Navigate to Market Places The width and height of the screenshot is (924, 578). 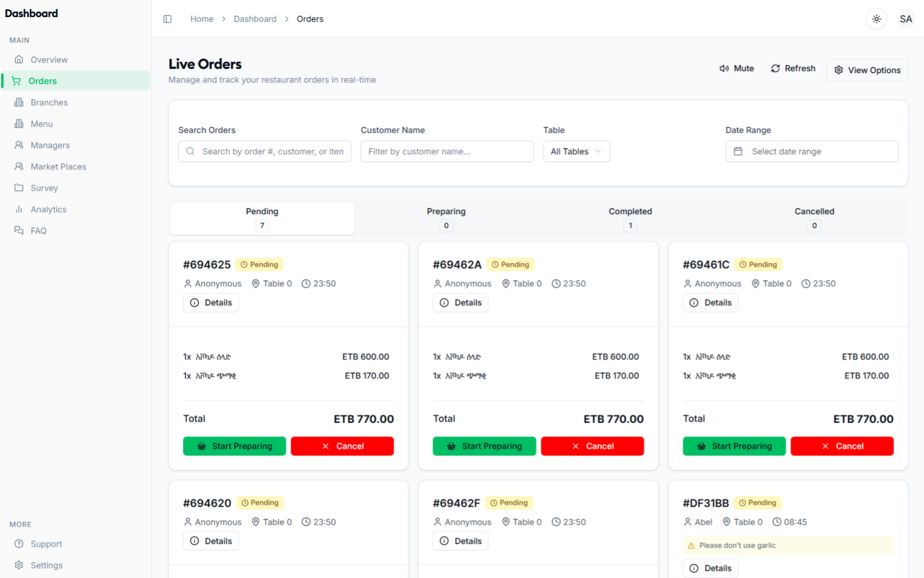tap(58, 167)
